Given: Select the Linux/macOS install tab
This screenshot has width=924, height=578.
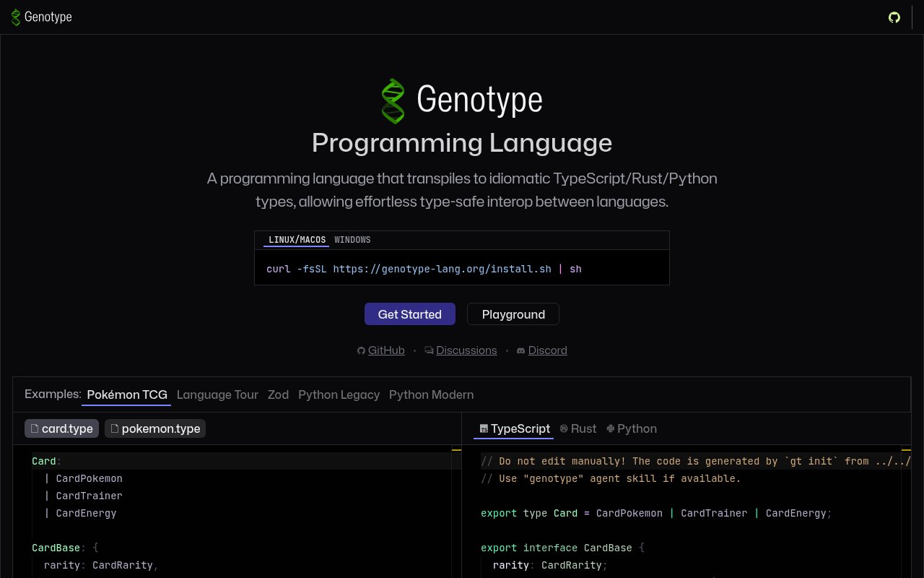Looking at the screenshot, I should (297, 240).
